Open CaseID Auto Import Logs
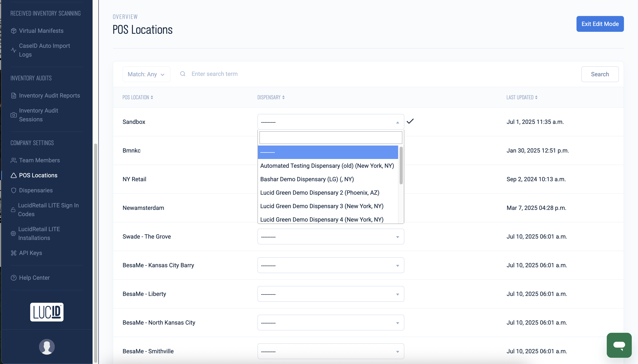The width and height of the screenshot is (638, 364). click(x=45, y=50)
